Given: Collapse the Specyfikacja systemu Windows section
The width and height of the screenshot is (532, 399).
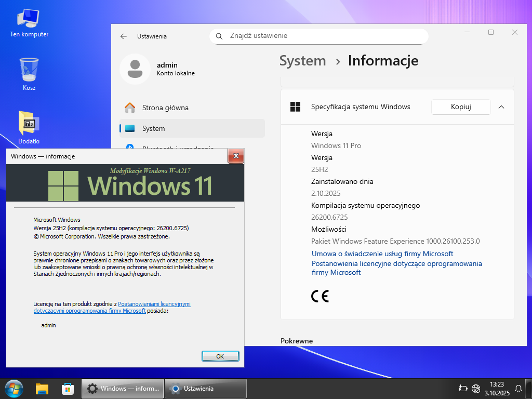Looking at the screenshot, I should pyautogui.click(x=501, y=107).
